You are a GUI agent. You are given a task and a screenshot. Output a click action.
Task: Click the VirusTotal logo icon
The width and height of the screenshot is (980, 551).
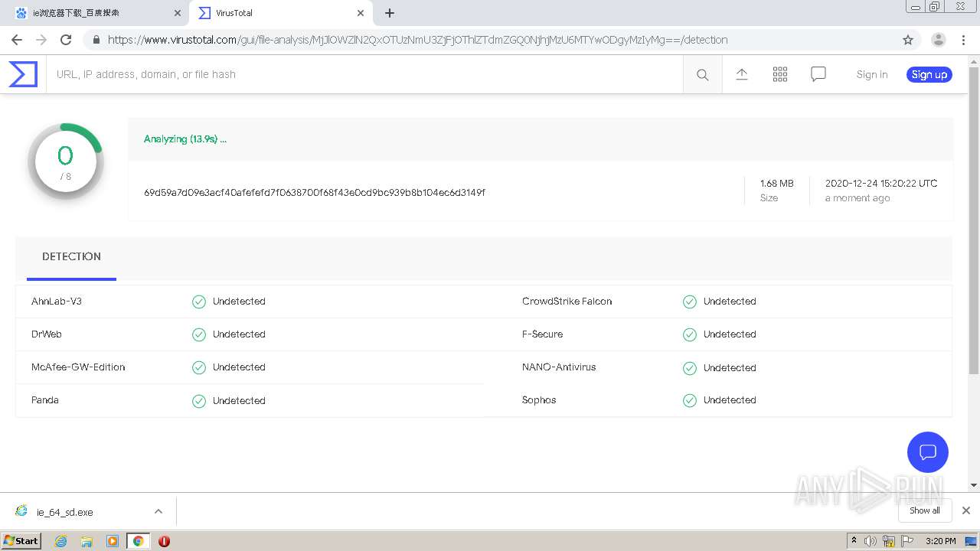point(23,74)
